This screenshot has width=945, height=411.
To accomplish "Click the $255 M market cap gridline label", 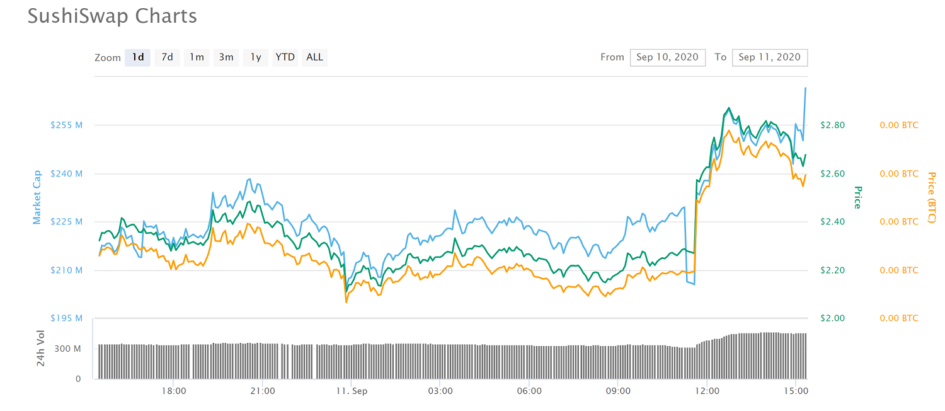I will click(x=65, y=125).
